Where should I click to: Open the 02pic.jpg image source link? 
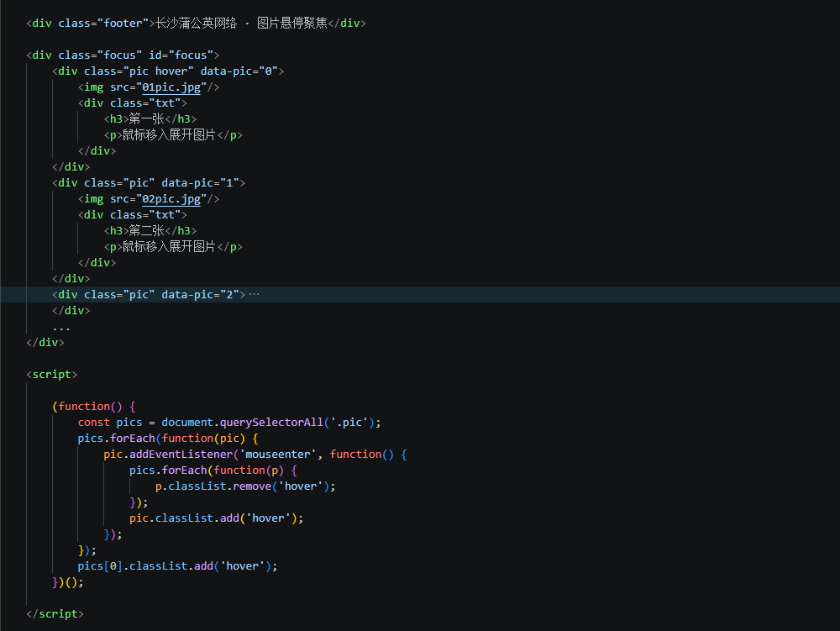(171, 199)
